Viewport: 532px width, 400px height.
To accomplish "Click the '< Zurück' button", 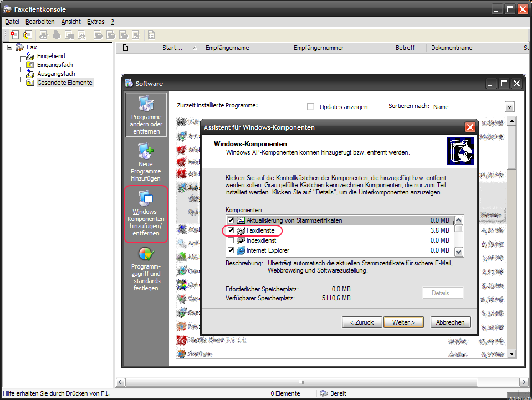I will point(362,322).
